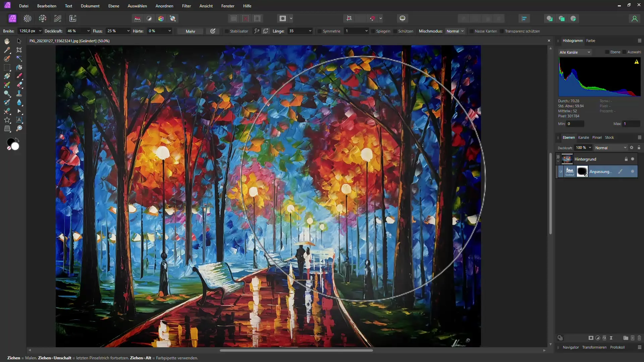Switch to the Farbe tab

(591, 41)
